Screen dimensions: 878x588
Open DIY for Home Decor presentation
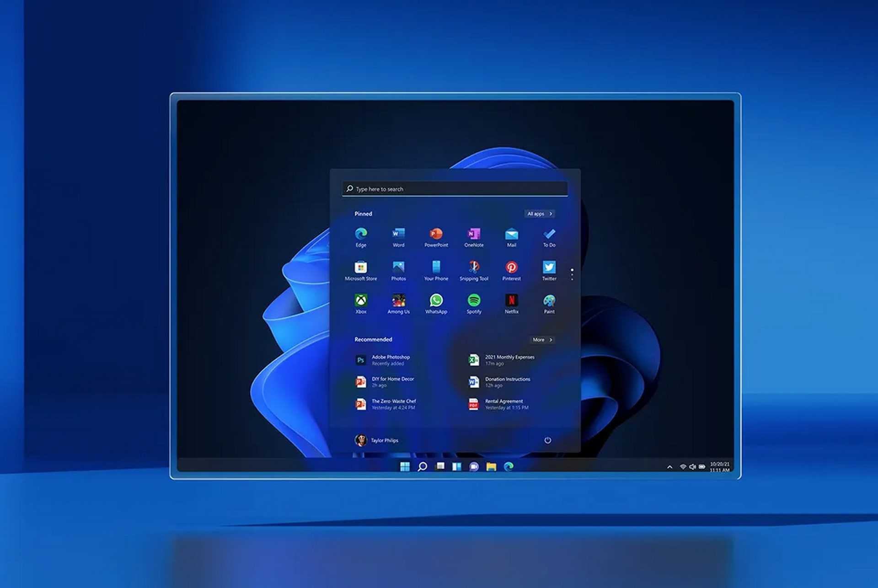pos(385,382)
